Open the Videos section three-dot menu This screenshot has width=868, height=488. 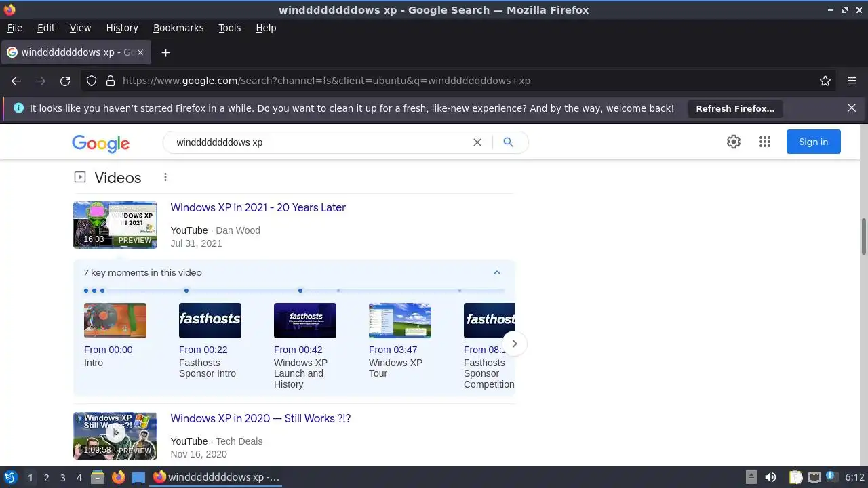(x=165, y=177)
